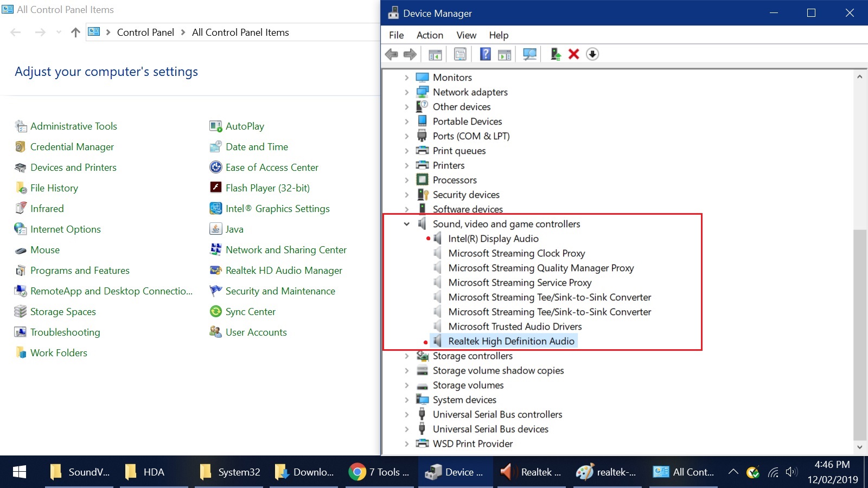
Task: Click the Disable device toolbar icon
Action: click(x=592, y=54)
